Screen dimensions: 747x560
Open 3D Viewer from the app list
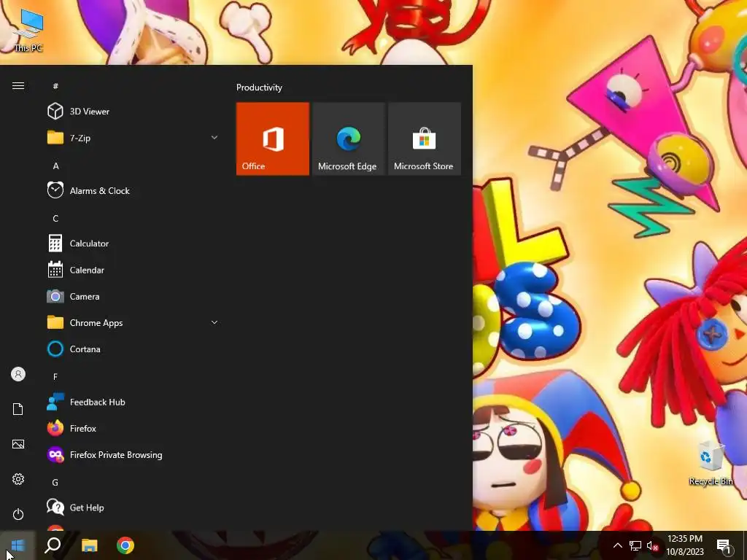point(133,112)
